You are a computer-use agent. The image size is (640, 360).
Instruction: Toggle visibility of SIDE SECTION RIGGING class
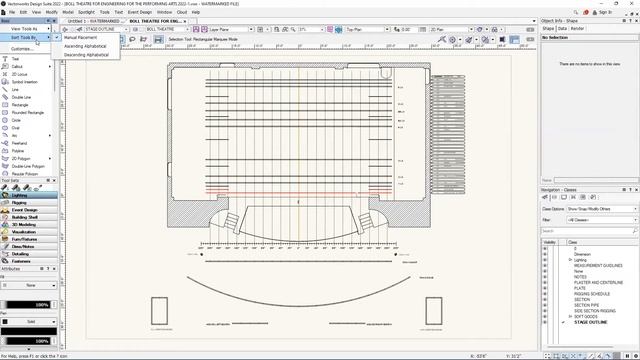tap(545, 311)
